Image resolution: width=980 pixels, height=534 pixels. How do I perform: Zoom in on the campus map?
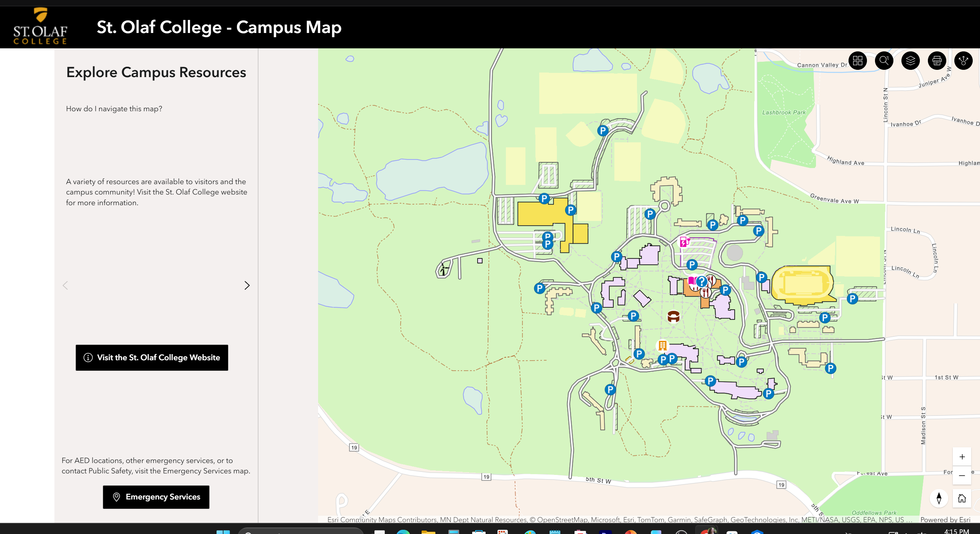click(x=962, y=457)
